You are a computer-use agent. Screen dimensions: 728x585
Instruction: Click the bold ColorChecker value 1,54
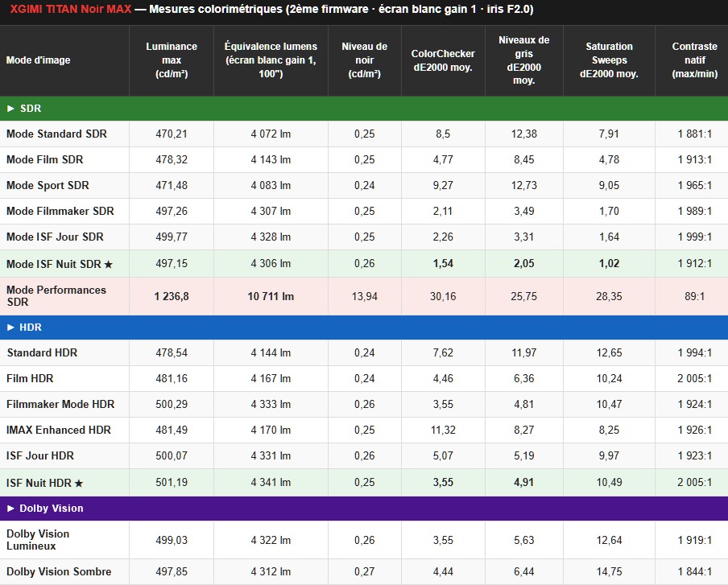click(x=443, y=263)
